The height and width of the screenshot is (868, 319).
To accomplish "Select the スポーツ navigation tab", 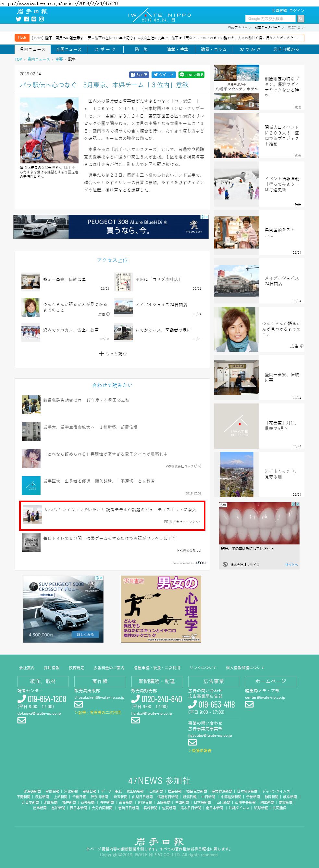I will coord(105,49).
